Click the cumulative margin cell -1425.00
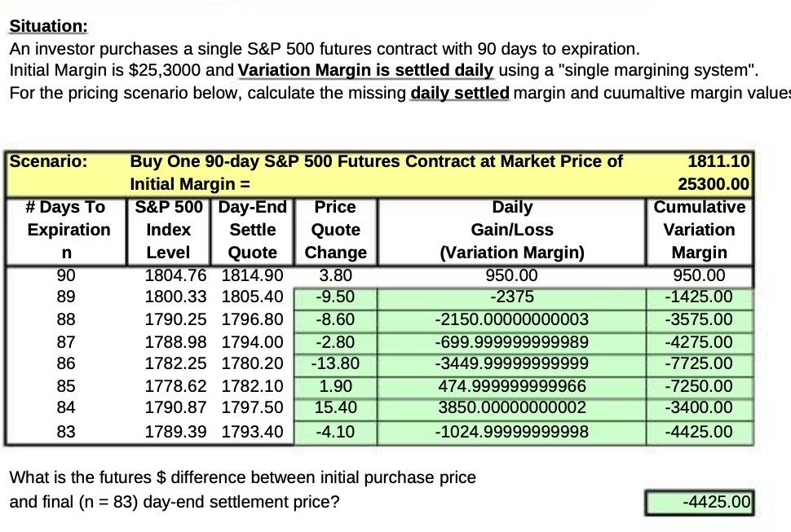The height and width of the screenshot is (532, 791). click(x=699, y=297)
